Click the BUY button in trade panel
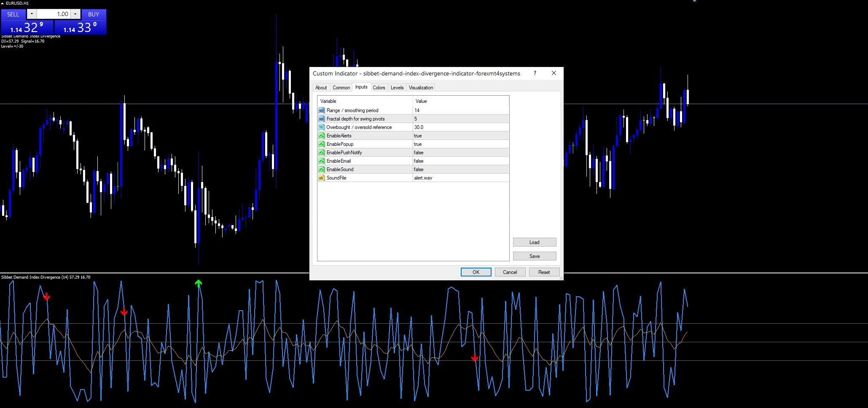Screen dimensions: 868x408 pos(94,14)
